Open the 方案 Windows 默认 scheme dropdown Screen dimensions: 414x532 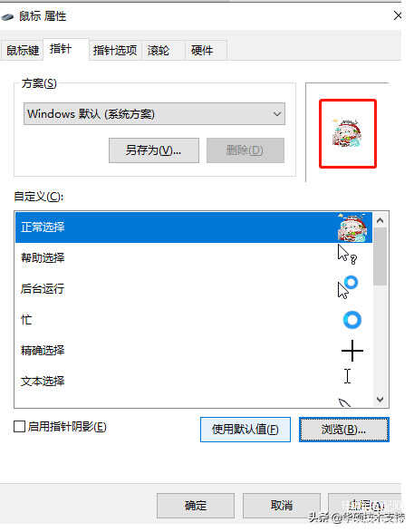click(x=154, y=114)
